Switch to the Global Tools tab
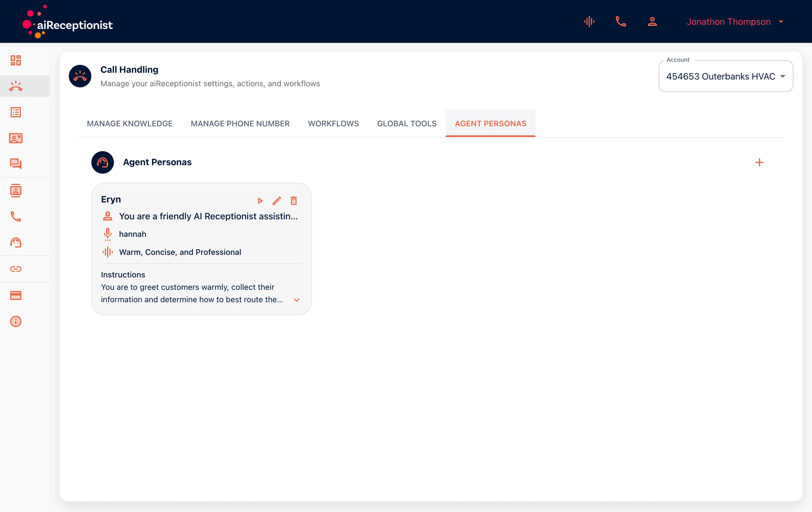The height and width of the screenshot is (512, 812). (407, 123)
